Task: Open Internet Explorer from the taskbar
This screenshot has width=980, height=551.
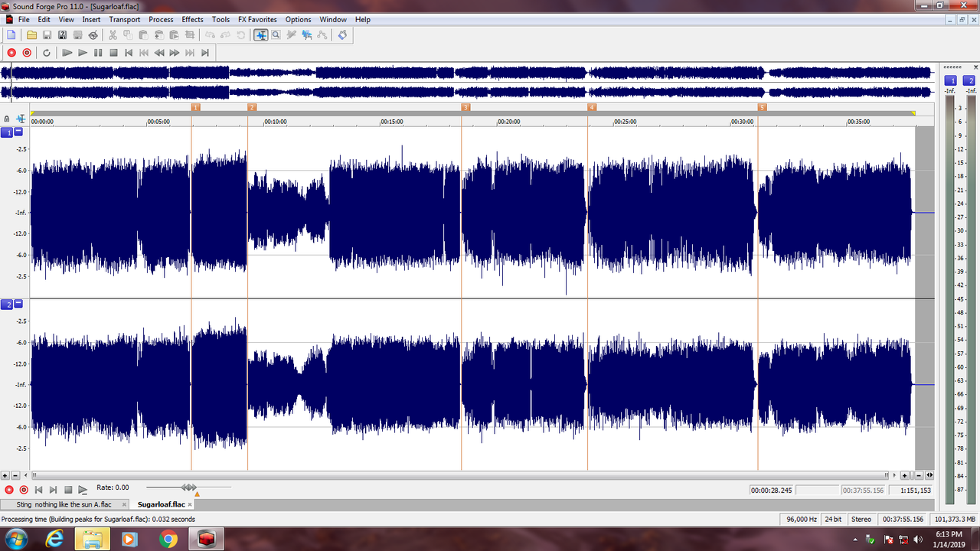Action: tap(54, 539)
